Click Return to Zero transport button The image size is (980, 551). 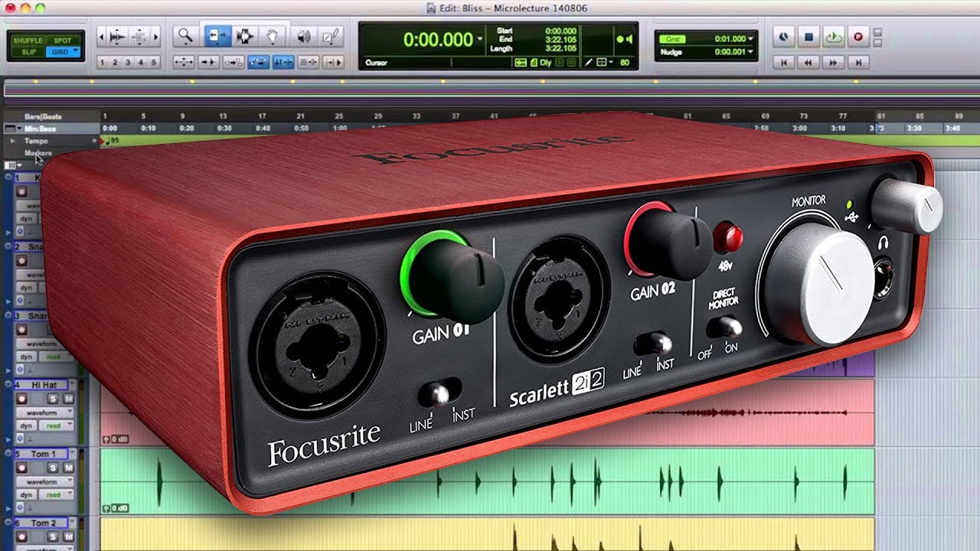(x=783, y=62)
